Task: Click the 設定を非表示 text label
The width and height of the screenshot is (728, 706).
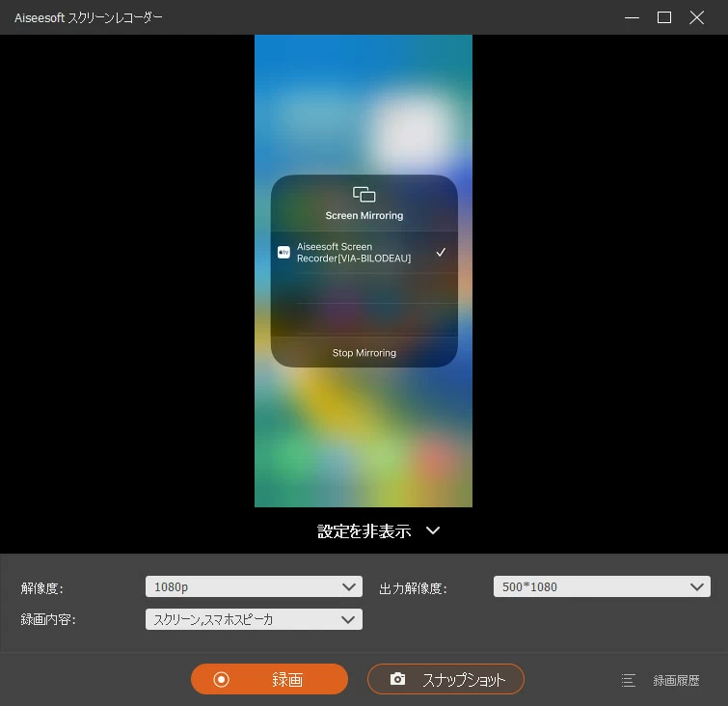Action: pyautogui.click(x=364, y=531)
